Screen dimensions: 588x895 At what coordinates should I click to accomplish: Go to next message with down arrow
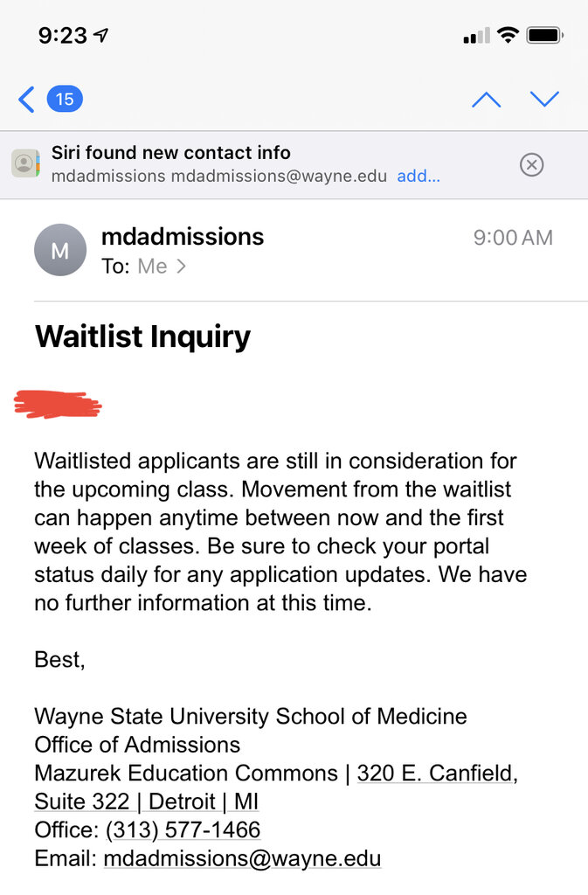(x=544, y=100)
